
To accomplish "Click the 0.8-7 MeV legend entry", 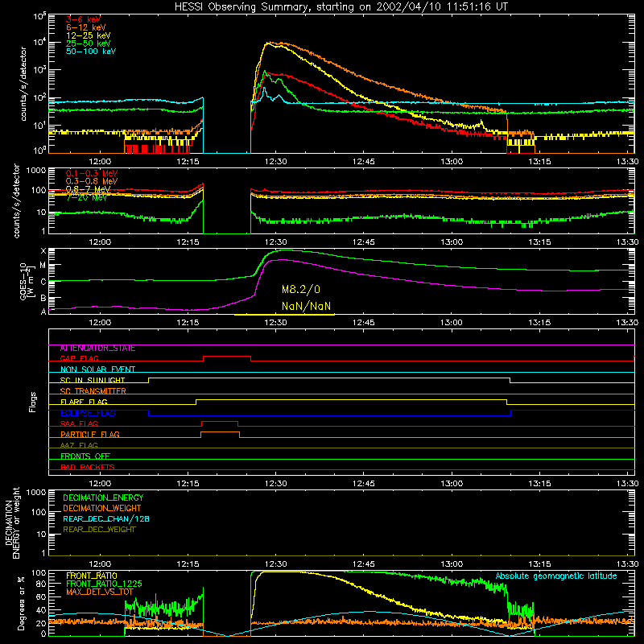I will [x=88, y=189].
